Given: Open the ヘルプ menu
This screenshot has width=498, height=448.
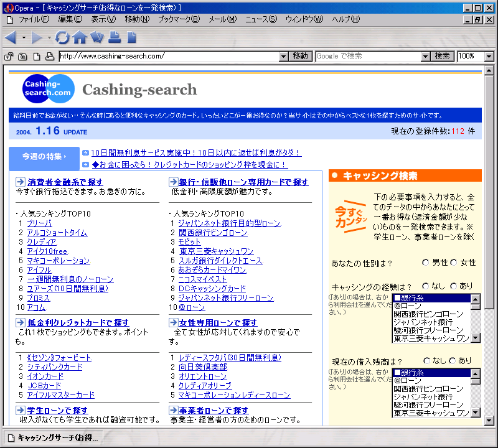Looking at the screenshot, I should coord(346,20).
